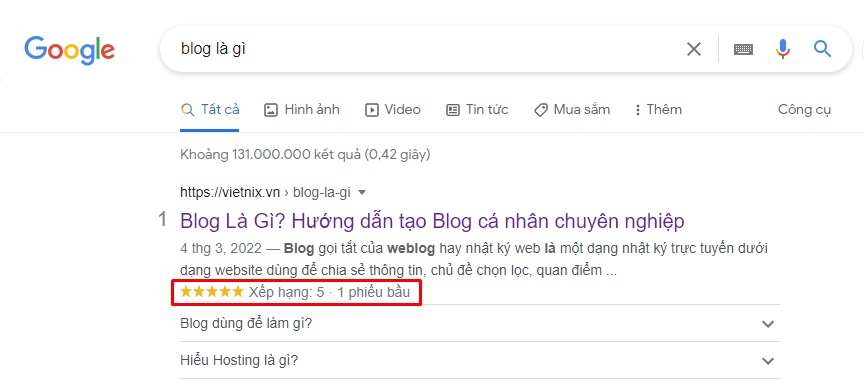Click the blue magnifier search button
The width and height of the screenshot is (864, 380).
822,49
